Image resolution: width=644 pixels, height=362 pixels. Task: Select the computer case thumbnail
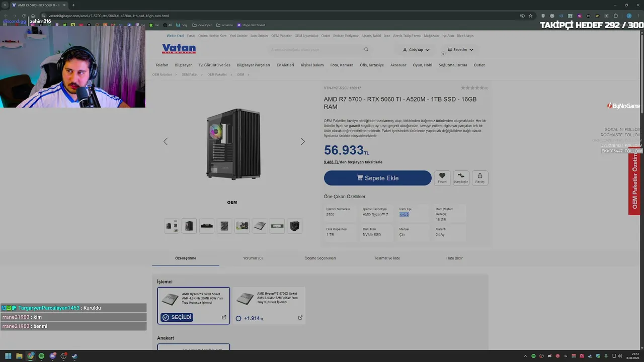[189, 226]
